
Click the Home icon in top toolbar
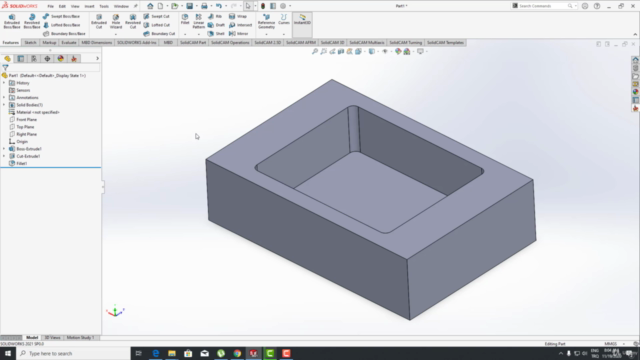150,6
